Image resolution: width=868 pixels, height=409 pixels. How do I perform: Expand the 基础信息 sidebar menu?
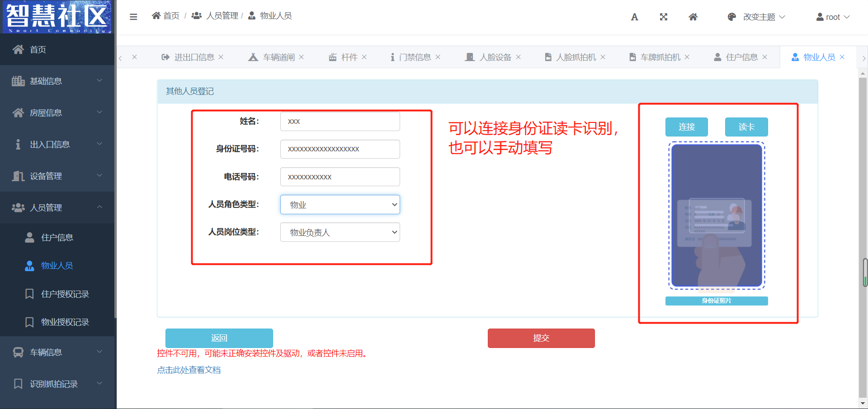click(x=57, y=81)
